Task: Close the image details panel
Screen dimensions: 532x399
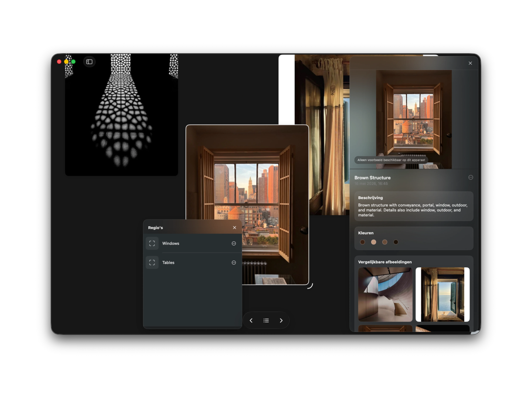Action: tap(470, 63)
